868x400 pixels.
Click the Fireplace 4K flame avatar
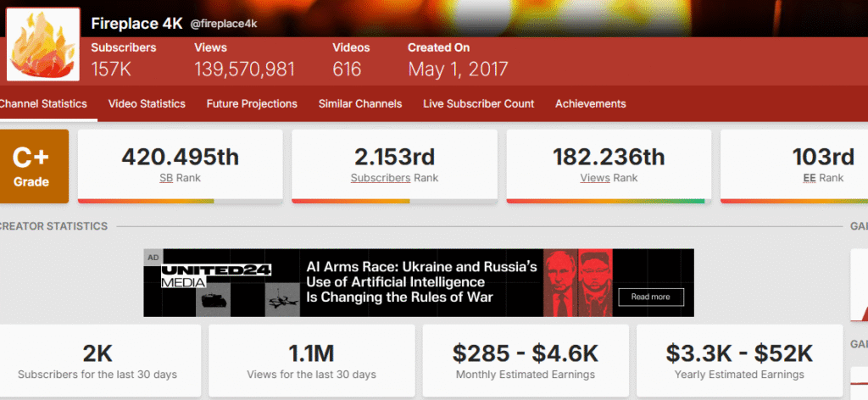[43, 46]
